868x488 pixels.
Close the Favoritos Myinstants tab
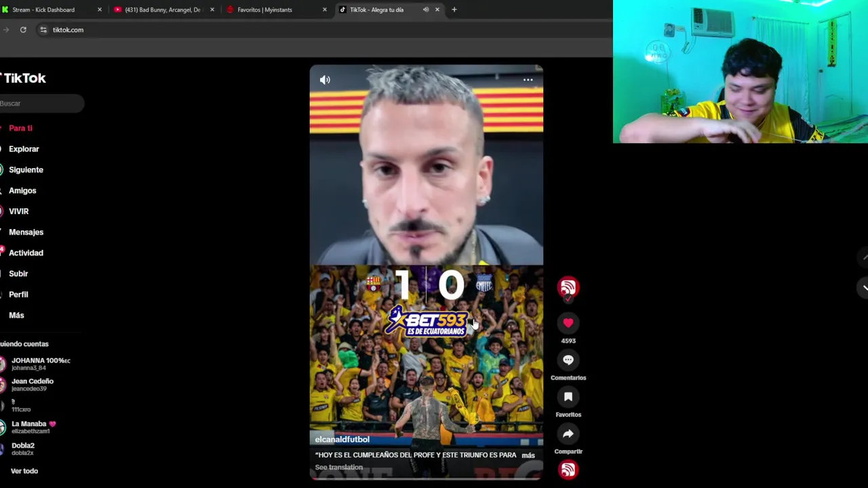pyautogui.click(x=324, y=9)
